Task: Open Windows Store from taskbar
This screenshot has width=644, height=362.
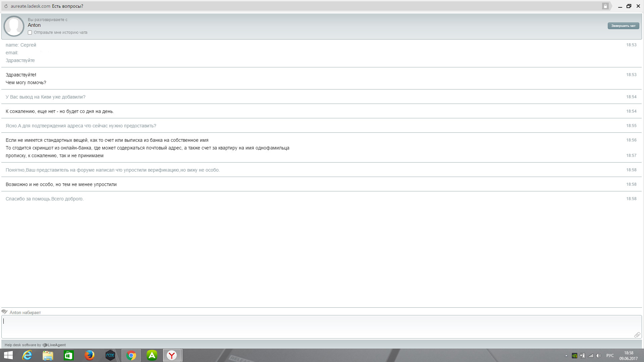Action: (69, 355)
